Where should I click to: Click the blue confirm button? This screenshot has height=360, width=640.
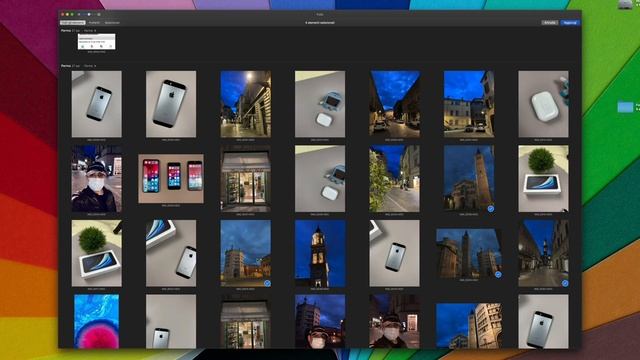pos(570,22)
